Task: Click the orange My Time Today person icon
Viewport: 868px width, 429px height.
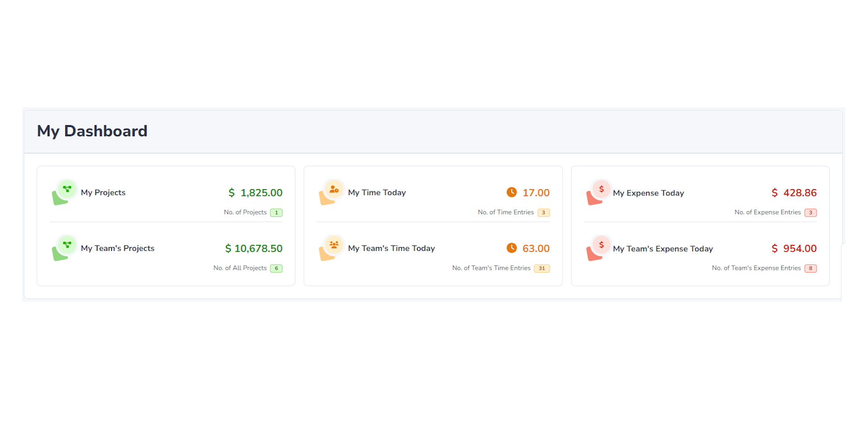Action: tap(334, 189)
